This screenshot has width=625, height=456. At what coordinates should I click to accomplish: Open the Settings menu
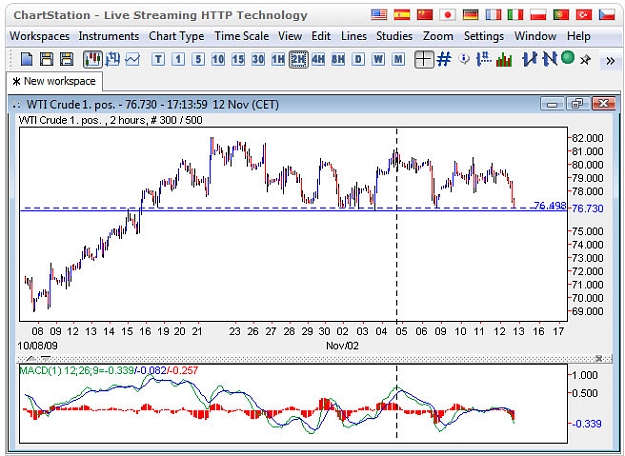click(x=484, y=36)
